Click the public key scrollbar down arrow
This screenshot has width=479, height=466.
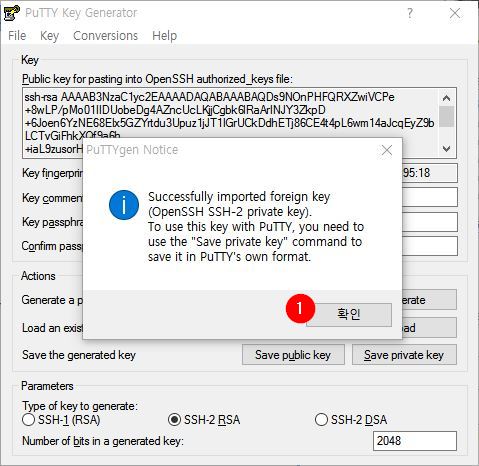[446, 148]
